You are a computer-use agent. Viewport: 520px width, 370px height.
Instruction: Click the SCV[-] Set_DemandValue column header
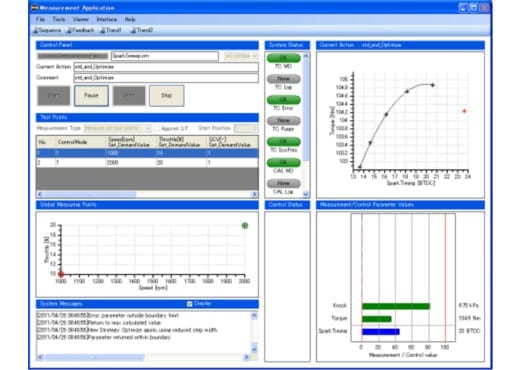coord(232,142)
